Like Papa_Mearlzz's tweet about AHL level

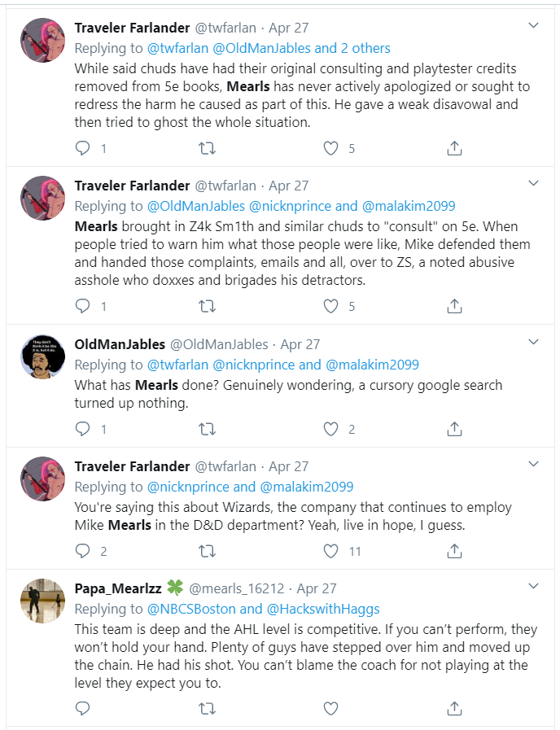(330, 709)
